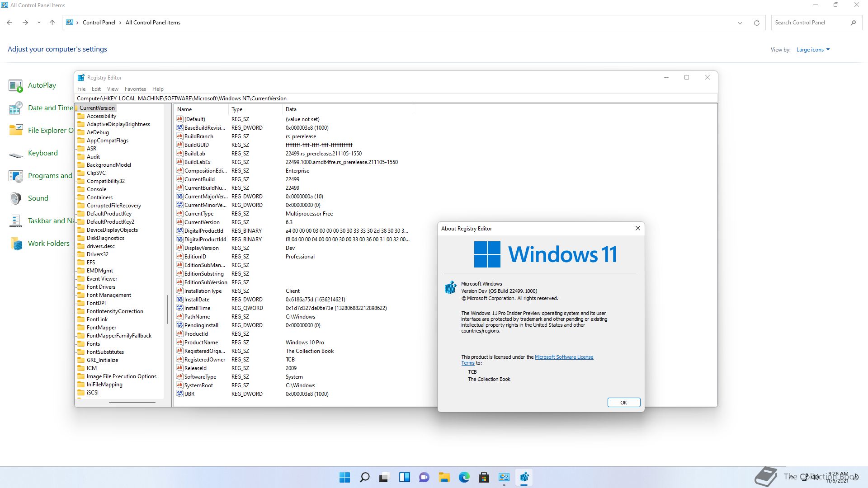Viewport: 868px width, 488px height.
Task: Open the Sound control panel icon
Action: (16, 198)
